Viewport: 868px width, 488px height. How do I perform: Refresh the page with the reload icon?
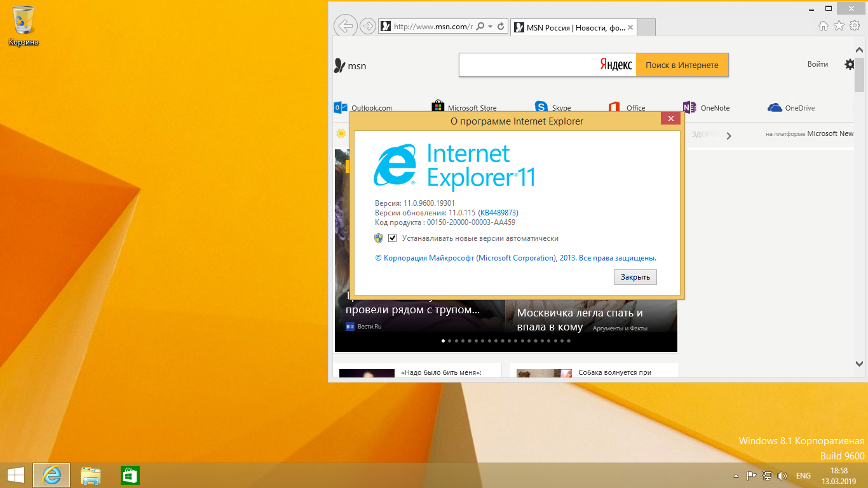(x=501, y=27)
